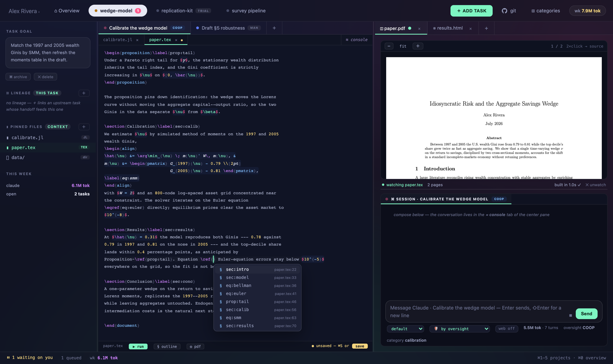Screen dimensions: 613x364
Task: Choose eq:euler from autocomplete list
Action: (x=257, y=293)
